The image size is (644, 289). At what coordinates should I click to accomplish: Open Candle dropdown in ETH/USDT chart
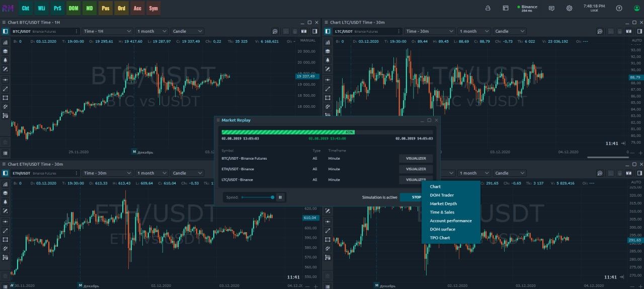pyautogui.click(x=187, y=173)
